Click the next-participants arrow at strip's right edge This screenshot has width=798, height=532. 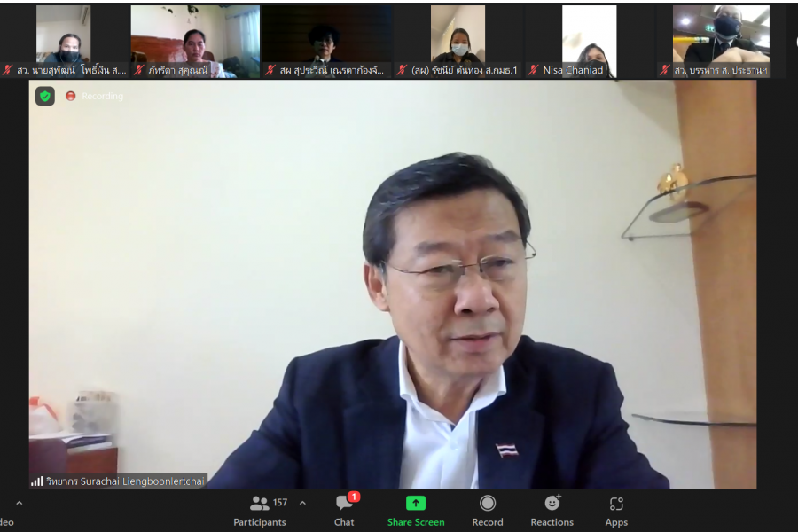[792, 41]
